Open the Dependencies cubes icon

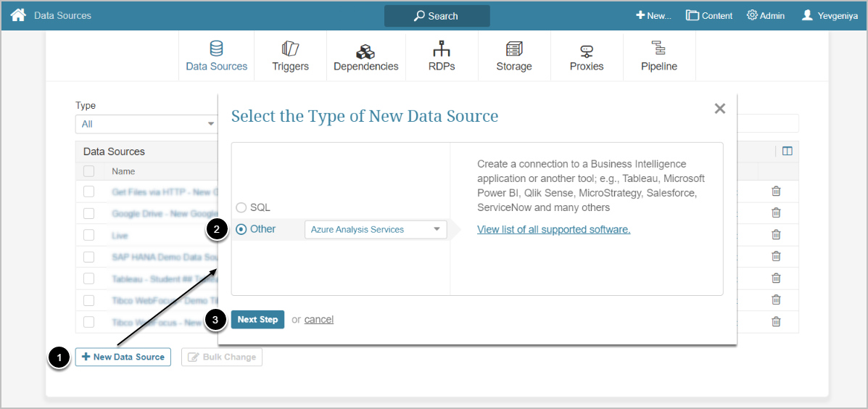365,51
